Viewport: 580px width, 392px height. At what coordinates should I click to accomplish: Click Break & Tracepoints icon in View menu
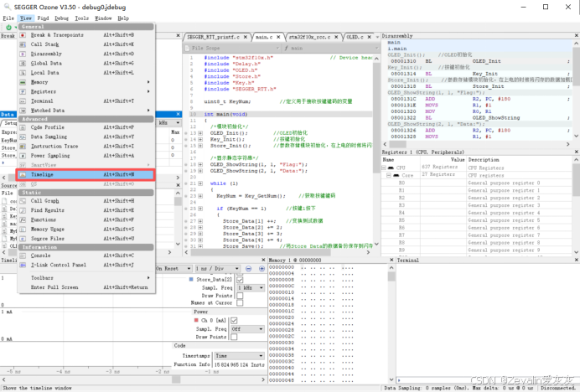point(23,35)
